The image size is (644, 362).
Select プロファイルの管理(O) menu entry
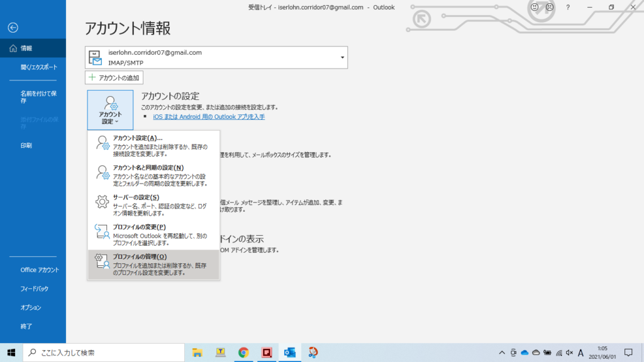click(153, 264)
